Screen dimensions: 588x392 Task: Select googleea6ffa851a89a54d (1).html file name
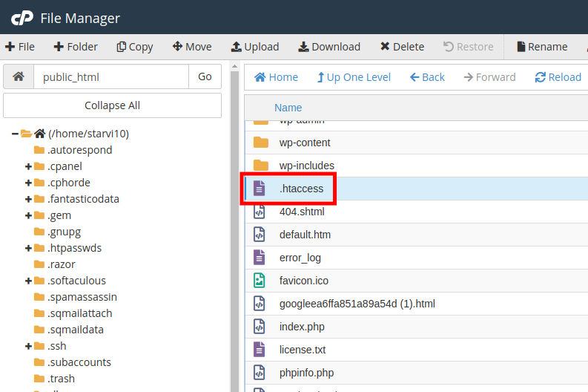[357, 304]
